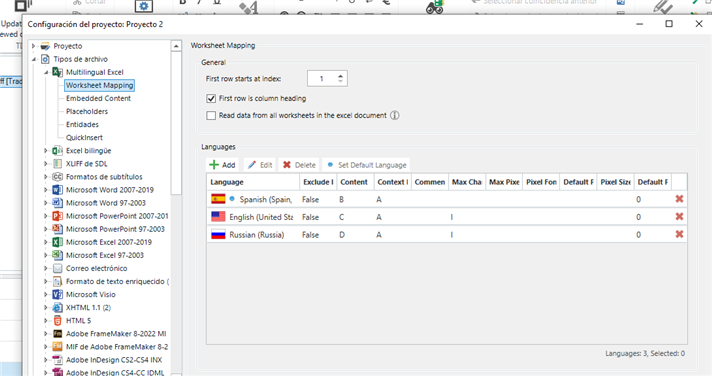The width and height of the screenshot is (712, 376).
Task: Click the Content column header
Action: (x=355, y=182)
